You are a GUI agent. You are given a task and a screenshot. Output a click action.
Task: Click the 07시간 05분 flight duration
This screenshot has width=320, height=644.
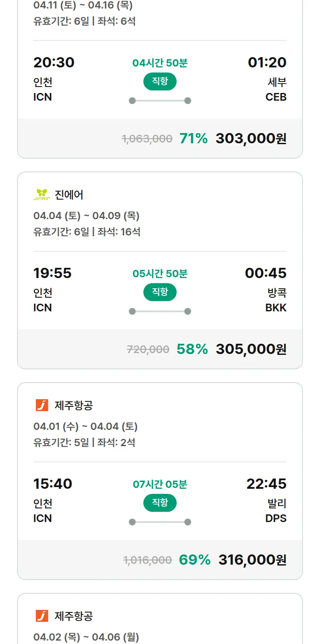pyautogui.click(x=160, y=484)
